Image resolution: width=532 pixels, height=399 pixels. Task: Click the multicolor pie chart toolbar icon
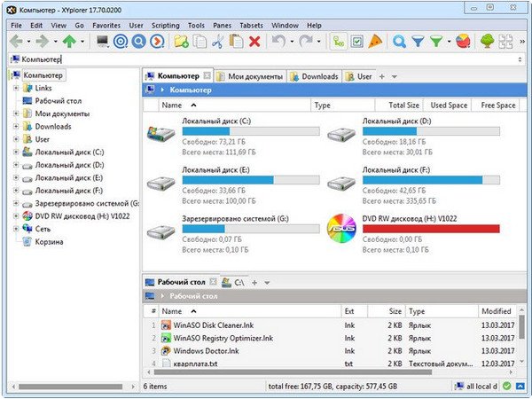pyautogui.click(x=463, y=42)
